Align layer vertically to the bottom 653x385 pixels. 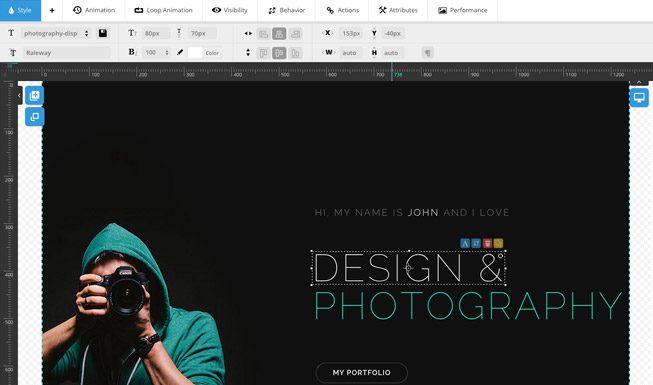pos(295,53)
